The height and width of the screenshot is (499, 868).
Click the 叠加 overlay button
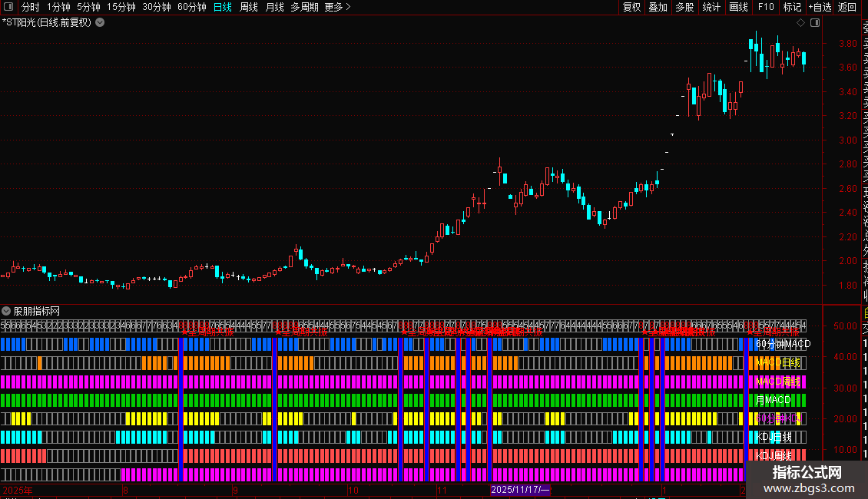(x=658, y=7)
